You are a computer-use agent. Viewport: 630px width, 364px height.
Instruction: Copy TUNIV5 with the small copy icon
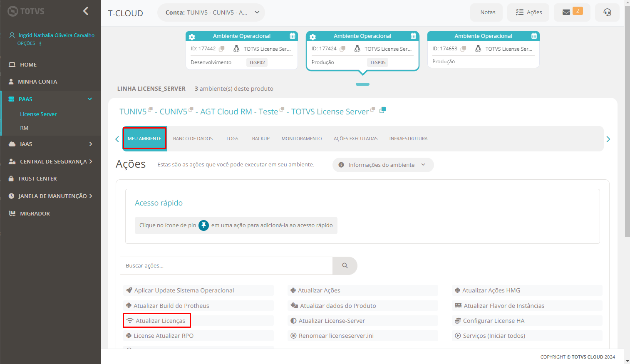[x=150, y=109]
